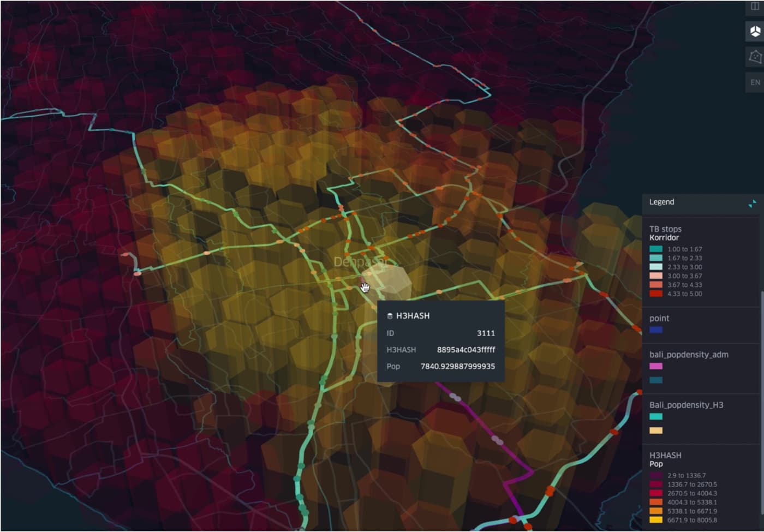764x532 pixels.
Task: Click the 6671.9 to 8005.8 Pop swatch
Action: [656, 520]
